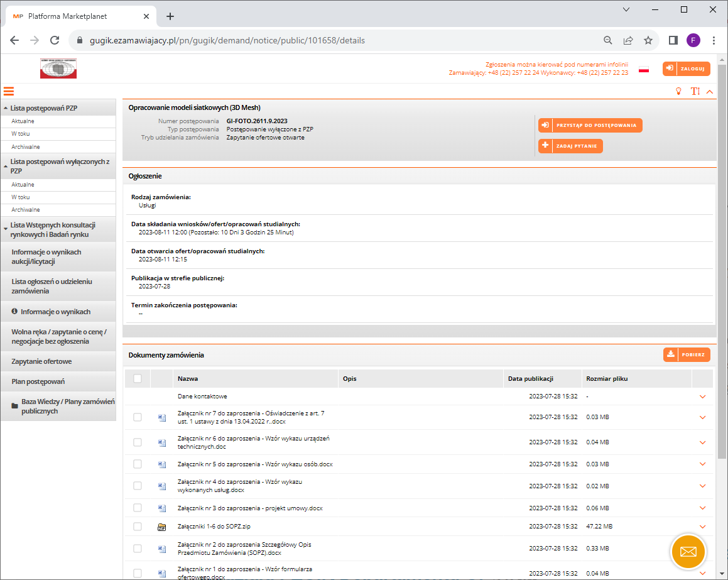Image resolution: width=728 pixels, height=580 pixels.
Task: Collapse the header panel with the up chevron
Action: (710, 92)
